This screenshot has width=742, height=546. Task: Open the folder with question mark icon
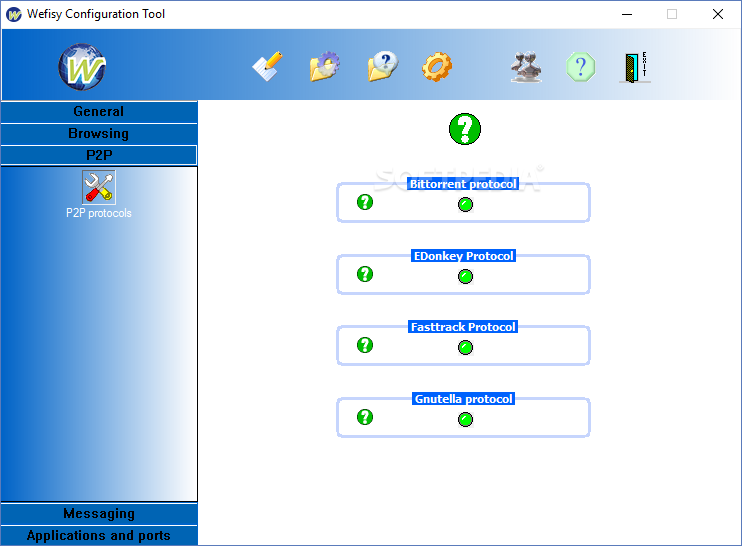383,66
